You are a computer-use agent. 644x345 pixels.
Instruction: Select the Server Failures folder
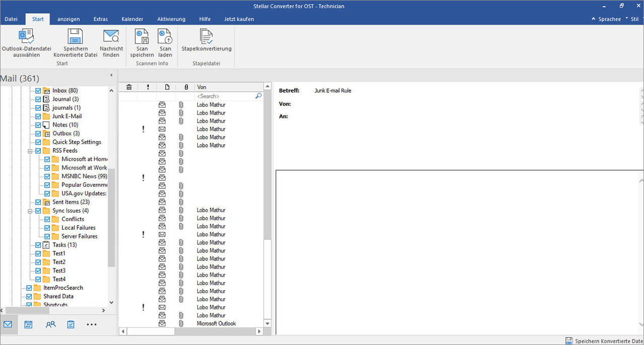click(79, 236)
